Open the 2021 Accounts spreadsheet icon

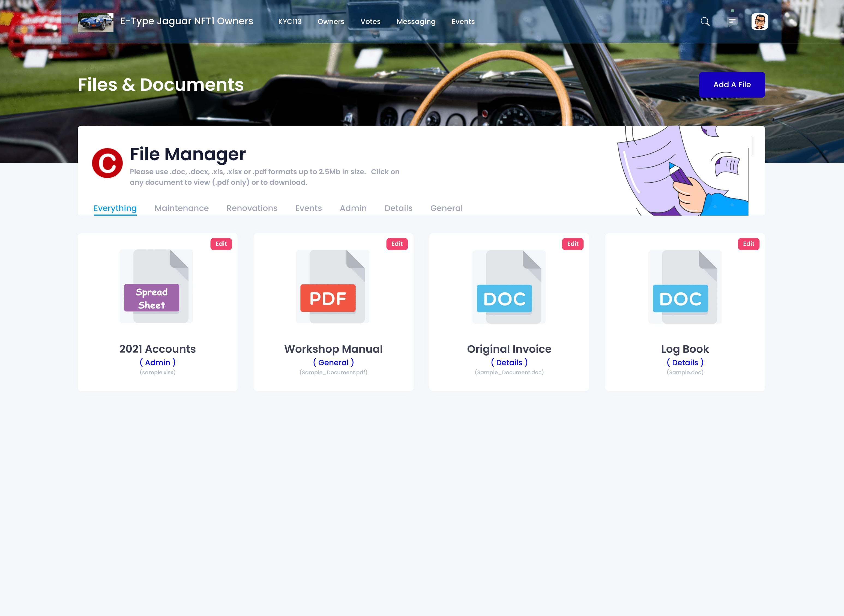156,286
